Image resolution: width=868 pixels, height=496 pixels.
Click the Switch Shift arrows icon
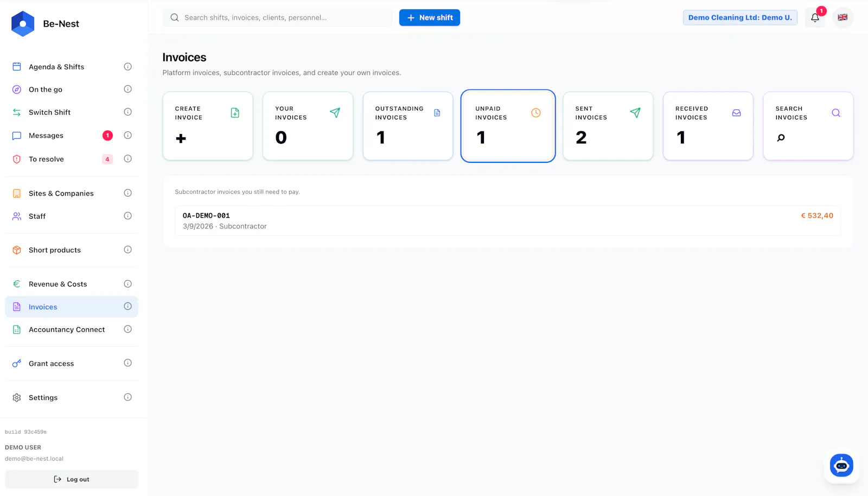tap(17, 112)
